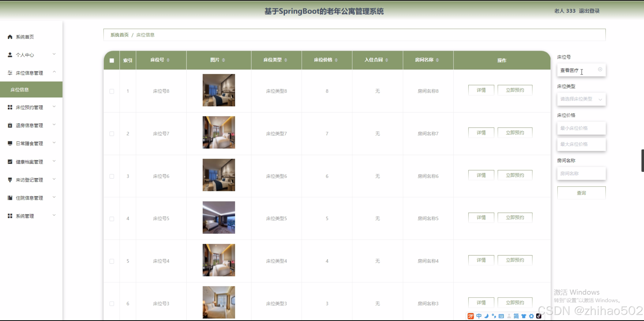Click the page vertical scrollbar handle
Image resolution: width=644 pixels, height=321 pixels.
(642, 161)
